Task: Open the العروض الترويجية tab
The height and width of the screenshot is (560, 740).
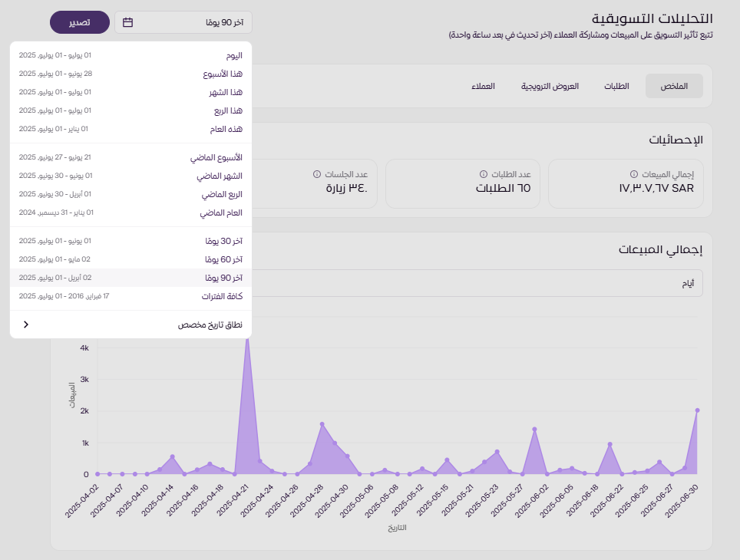Action: [550, 86]
